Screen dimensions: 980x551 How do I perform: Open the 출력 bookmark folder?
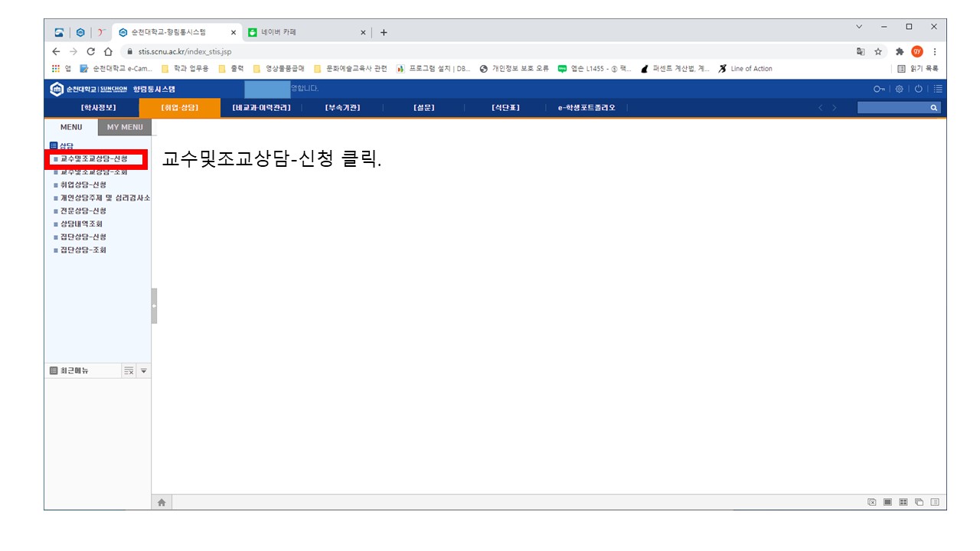click(230, 69)
